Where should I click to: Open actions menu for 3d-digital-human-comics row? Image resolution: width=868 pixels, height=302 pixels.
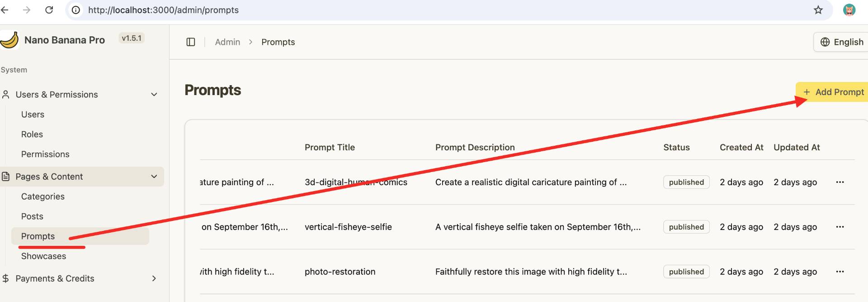click(840, 182)
